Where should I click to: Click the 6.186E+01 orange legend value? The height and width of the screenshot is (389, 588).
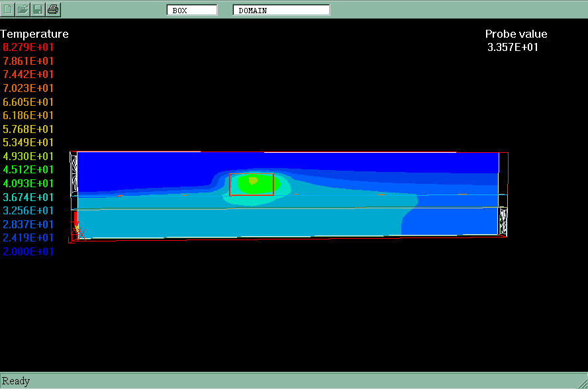click(28, 116)
